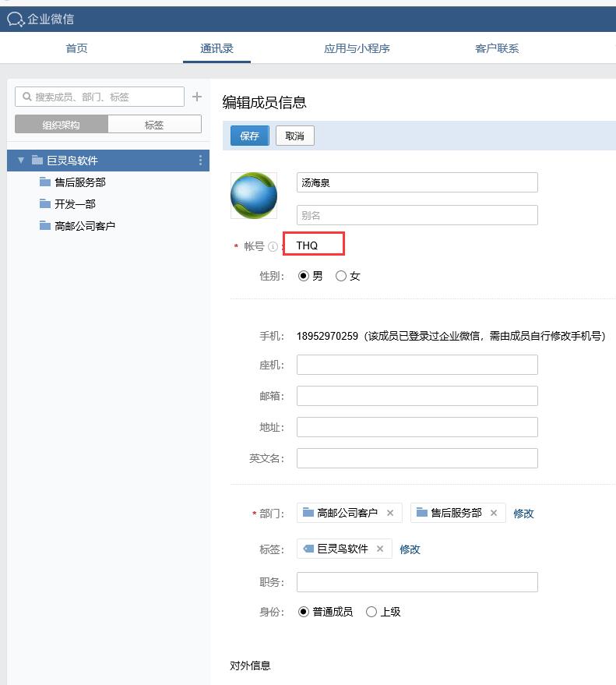Select the 男 gender radio button

point(304,276)
